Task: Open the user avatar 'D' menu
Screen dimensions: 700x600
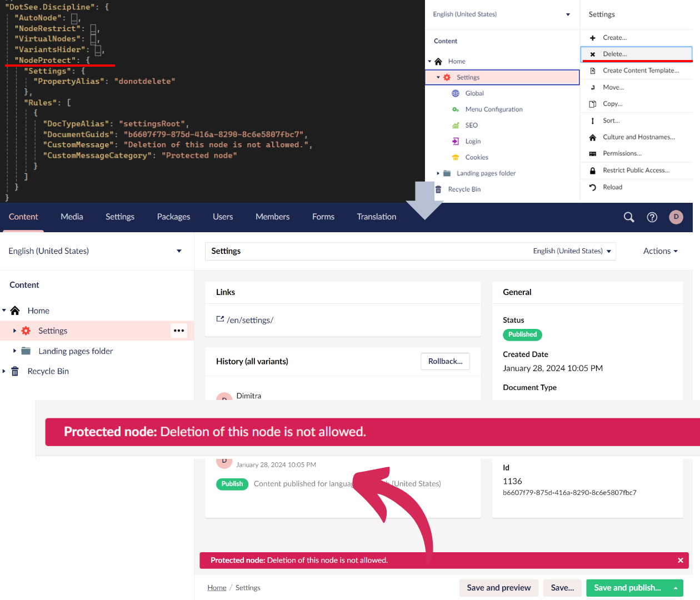Action: click(x=676, y=217)
